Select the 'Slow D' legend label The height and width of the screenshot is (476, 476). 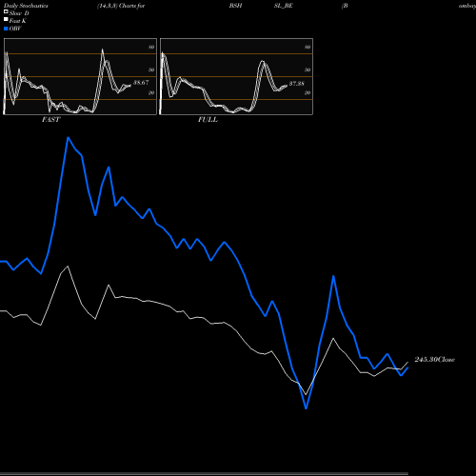19,13
